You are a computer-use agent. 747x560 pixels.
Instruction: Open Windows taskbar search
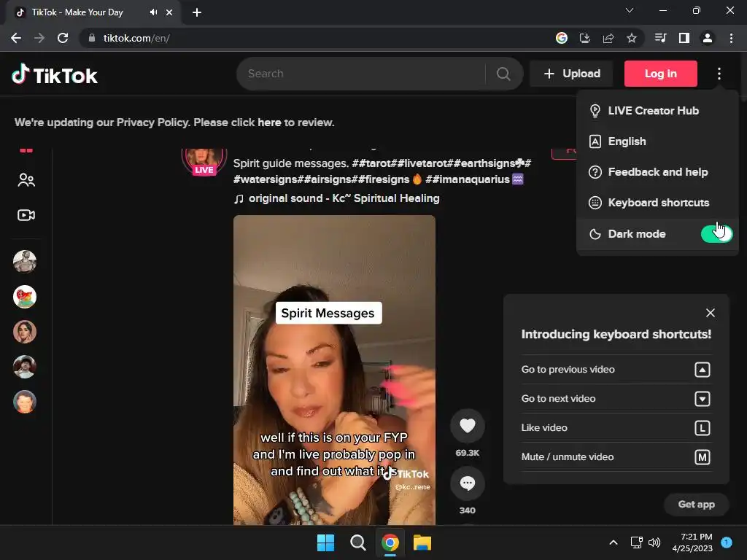(357, 542)
